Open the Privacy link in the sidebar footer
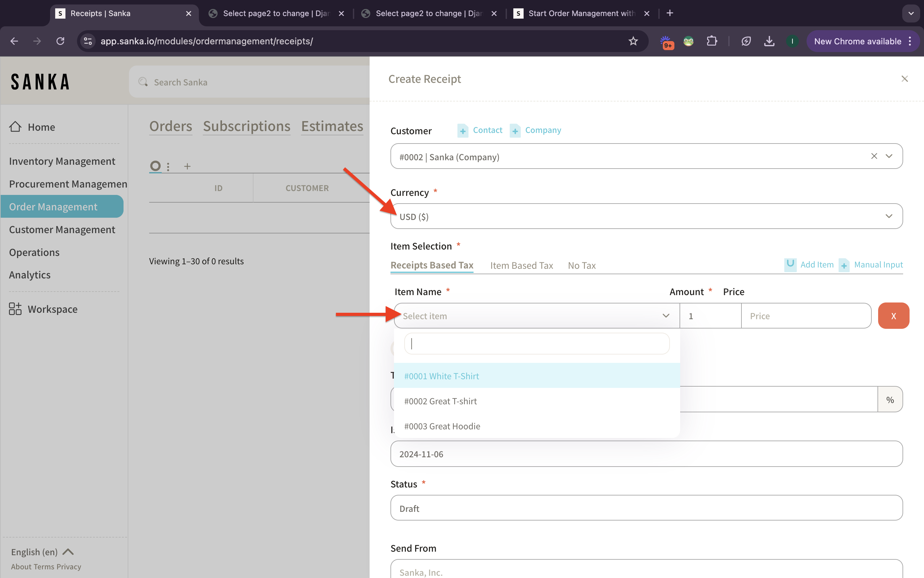Screen dimensions: 924x578 coord(69,566)
